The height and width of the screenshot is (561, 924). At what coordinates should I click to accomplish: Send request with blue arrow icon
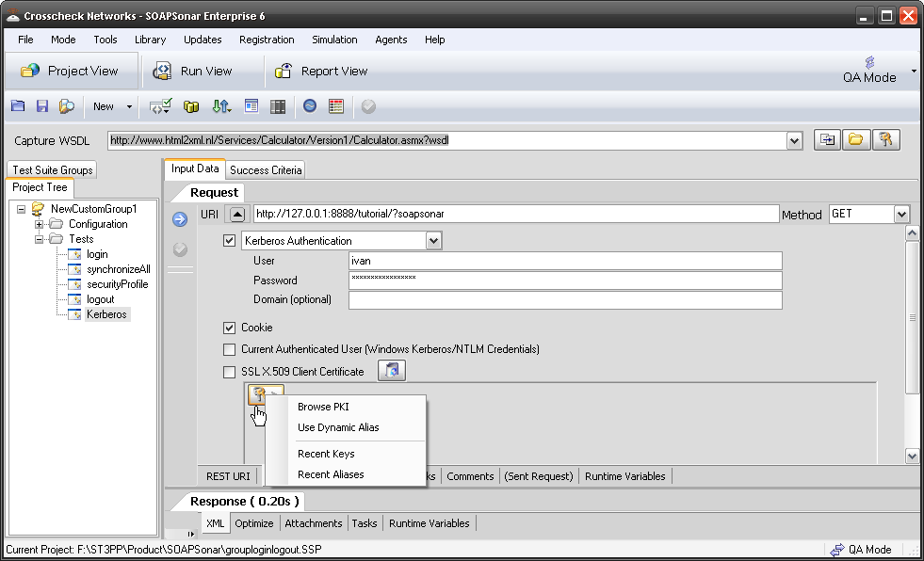click(180, 219)
